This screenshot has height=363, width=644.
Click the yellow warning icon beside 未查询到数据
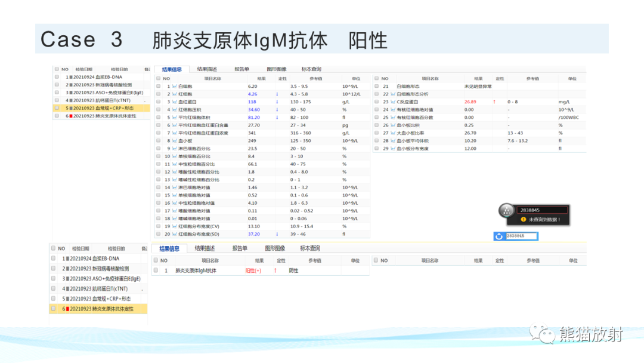coord(524,220)
